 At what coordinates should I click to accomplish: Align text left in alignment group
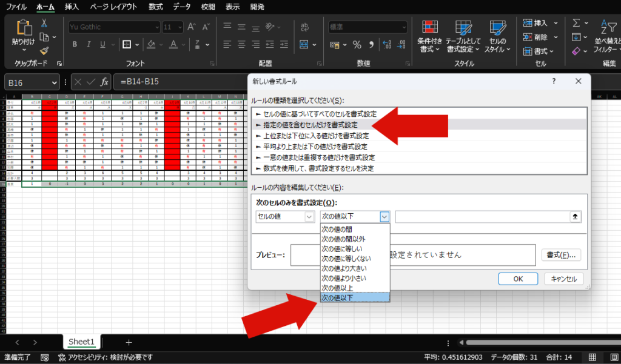(x=227, y=44)
